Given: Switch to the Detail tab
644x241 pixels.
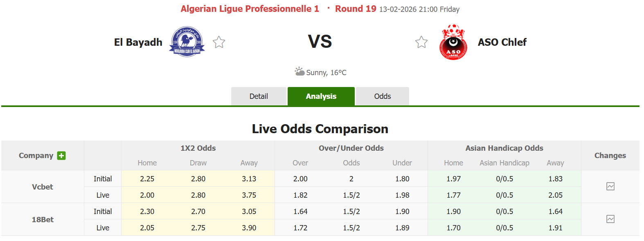Looking at the screenshot, I should (259, 96).
